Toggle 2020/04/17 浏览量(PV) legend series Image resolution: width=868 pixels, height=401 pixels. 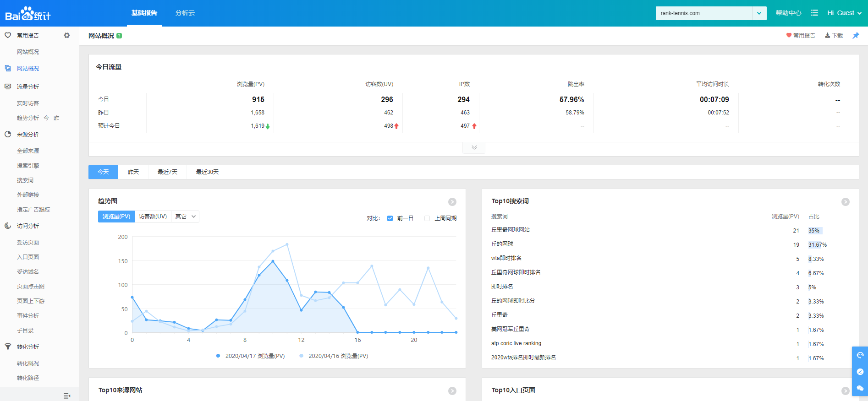coord(251,356)
